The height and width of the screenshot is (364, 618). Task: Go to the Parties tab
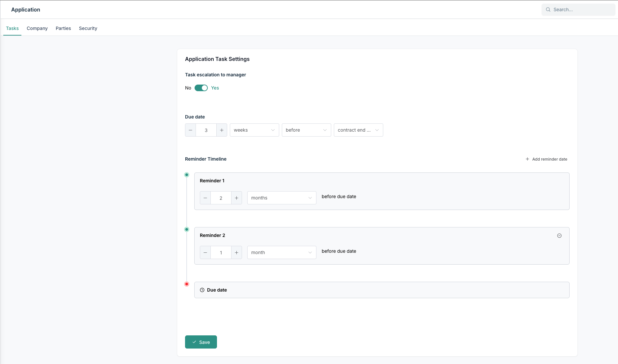click(x=63, y=28)
